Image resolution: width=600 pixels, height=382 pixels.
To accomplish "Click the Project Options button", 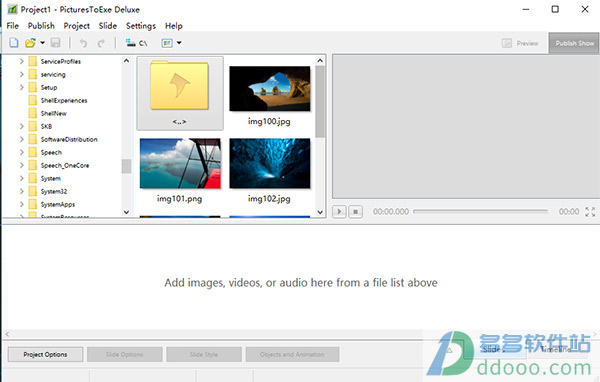I will coord(45,354).
